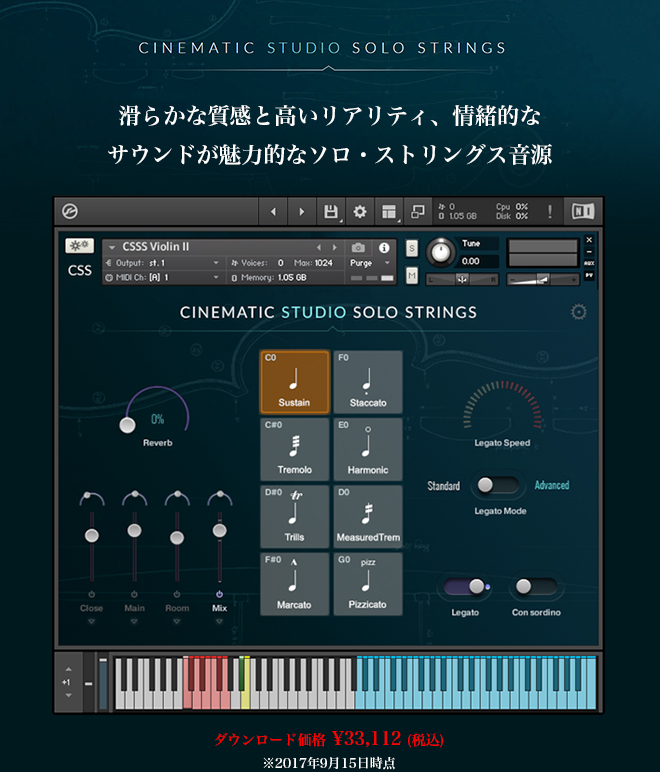Select the Pizzicato articulation tile
Image resolution: width=660 pixels, height=772 pixels.
pos(368,584)
